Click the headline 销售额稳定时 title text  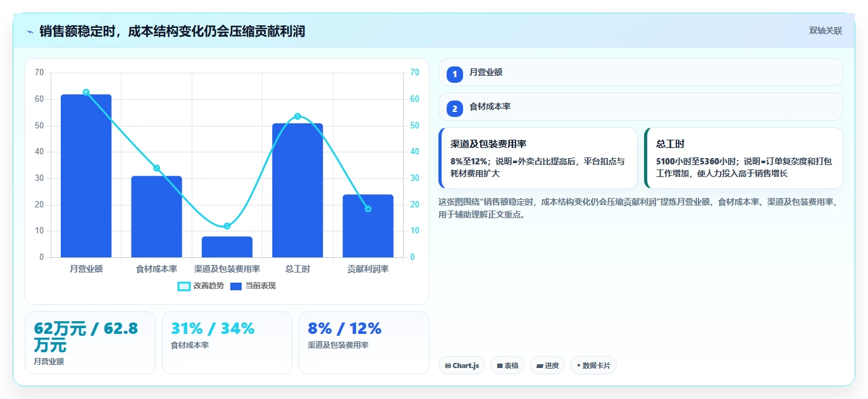172,32
